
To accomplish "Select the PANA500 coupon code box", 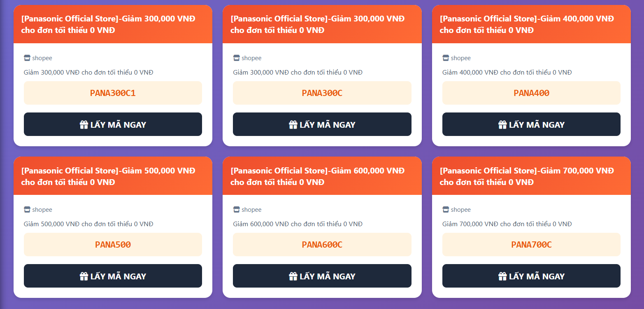I will (x=113, y=245).
